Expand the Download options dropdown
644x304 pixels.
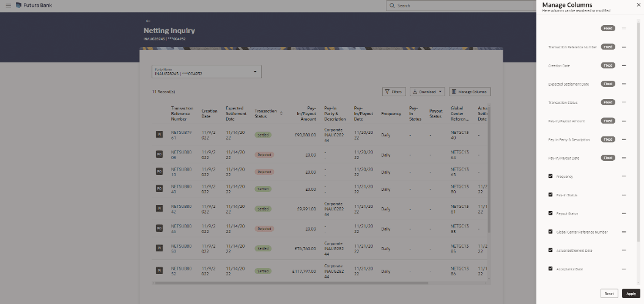coord(427,92)
